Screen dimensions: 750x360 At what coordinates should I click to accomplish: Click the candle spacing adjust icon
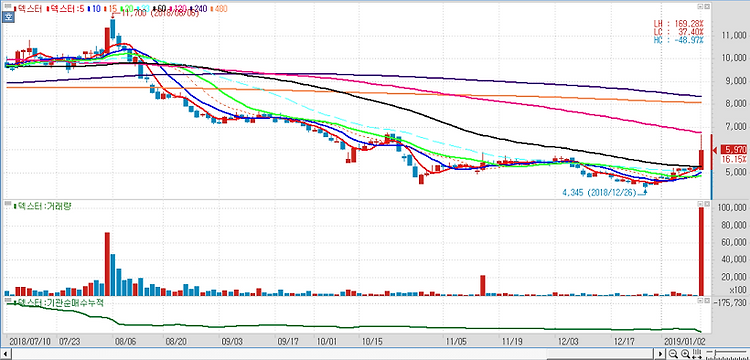pos(697,353)
